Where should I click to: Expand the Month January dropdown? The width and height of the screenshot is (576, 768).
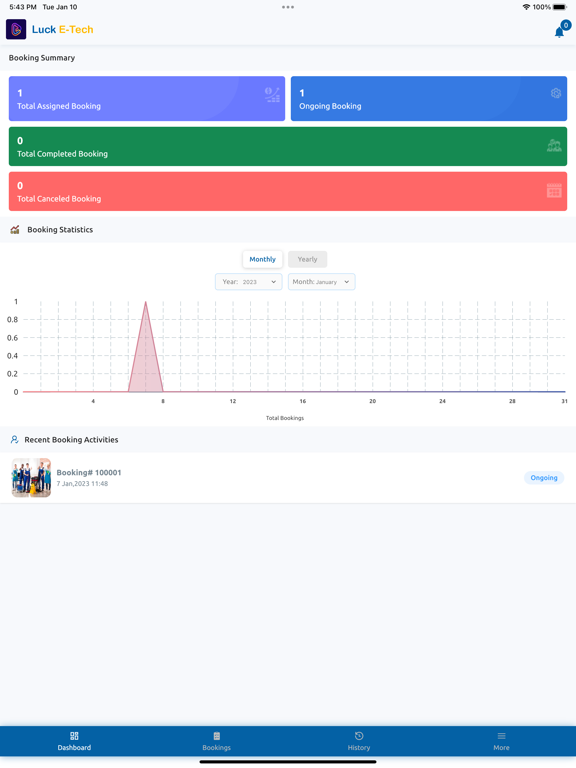[321, 282]
